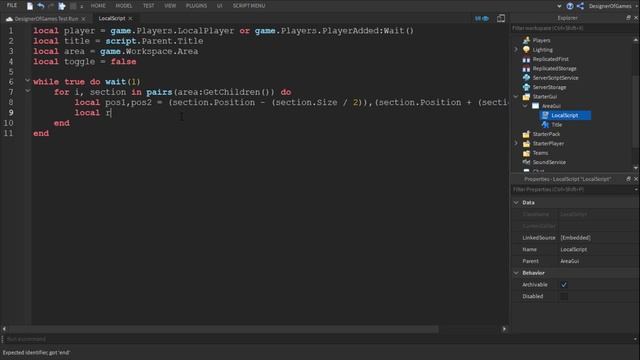Undock the Properties panel with its float icon
640x360 pixels.
tap(628, 179)
